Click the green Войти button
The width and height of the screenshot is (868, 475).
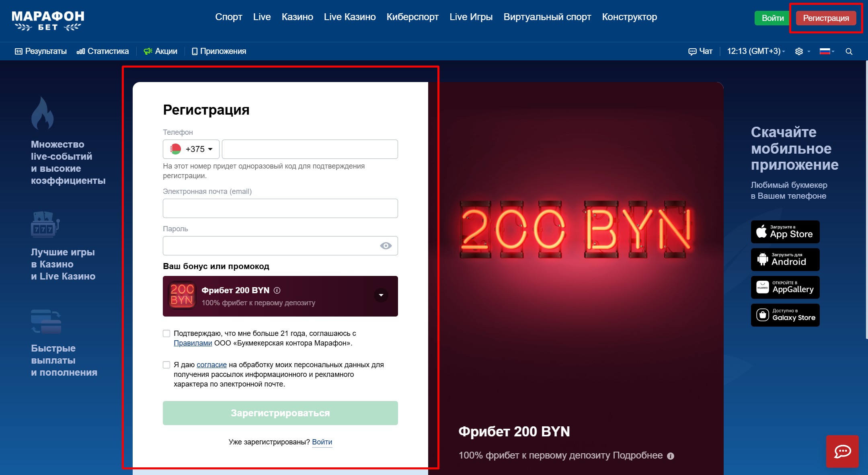click(772, 18)
